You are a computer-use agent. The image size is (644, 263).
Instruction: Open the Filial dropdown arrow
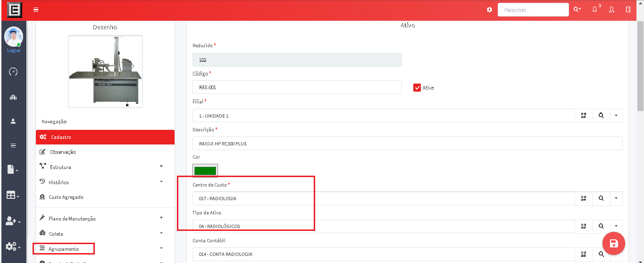pyautogui.click(x=616, y=116)
